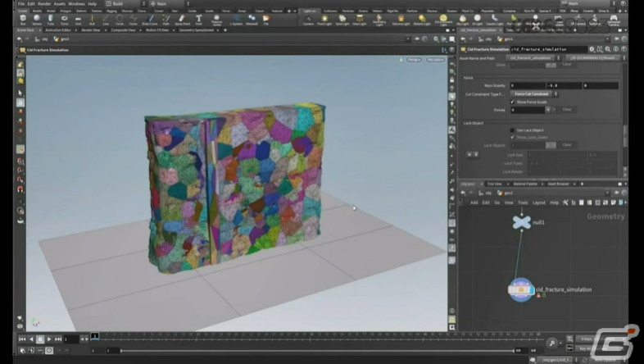Click the Clear button beside Forces
644x364 pixels.
567,110
